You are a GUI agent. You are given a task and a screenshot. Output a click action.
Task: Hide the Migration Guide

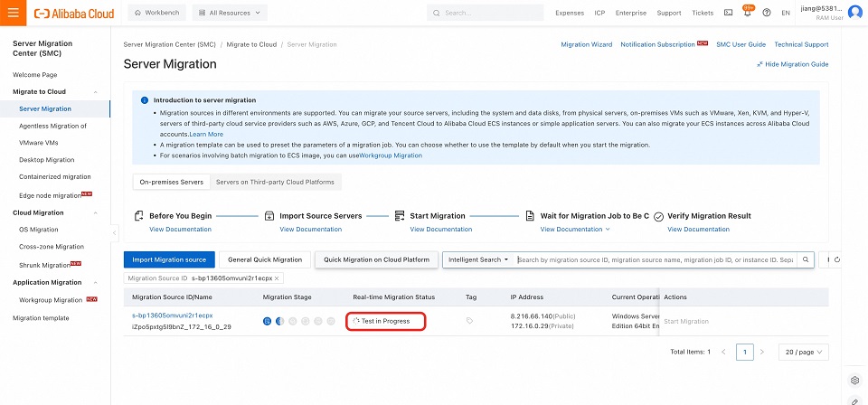click(792, 64)
